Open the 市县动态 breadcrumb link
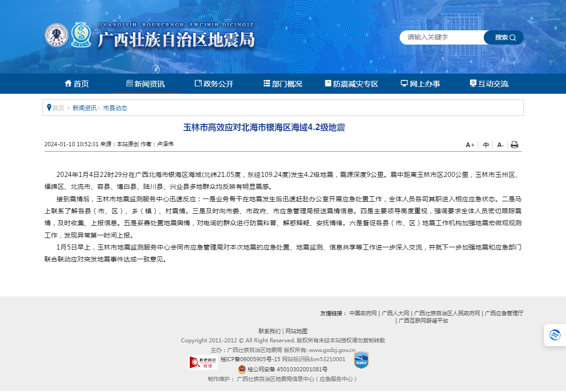This screenshot has height=392, width=566. click(x=116, y=108)
